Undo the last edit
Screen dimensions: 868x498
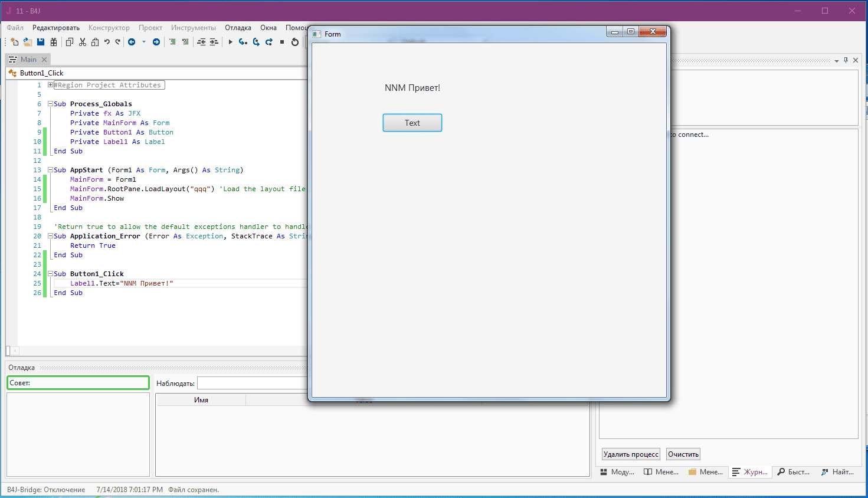107,42
